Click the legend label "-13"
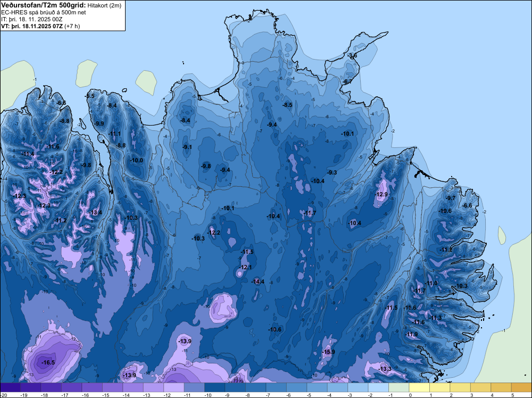532x398 pixels. [147, 395]
